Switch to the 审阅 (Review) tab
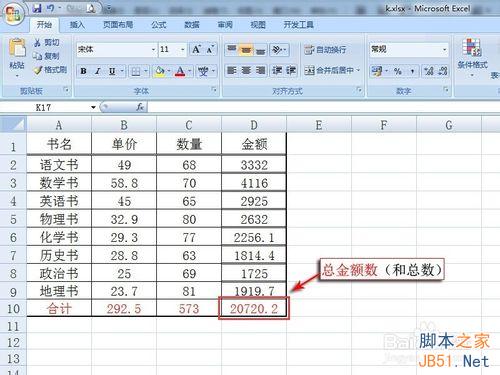Image resolution: width=500 pixels, height=375 pixels. [x=225, y=25]
